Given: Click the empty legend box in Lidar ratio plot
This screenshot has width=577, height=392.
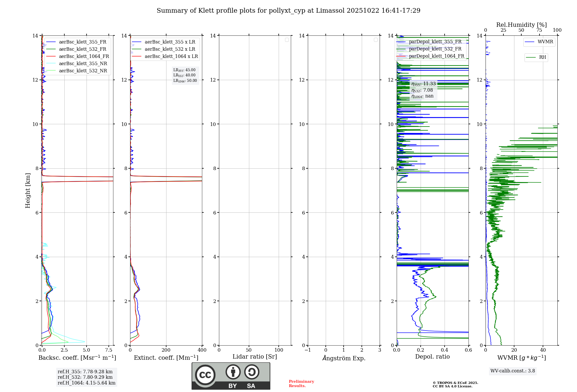Looking at the screenshot, I should coord(287,40).
